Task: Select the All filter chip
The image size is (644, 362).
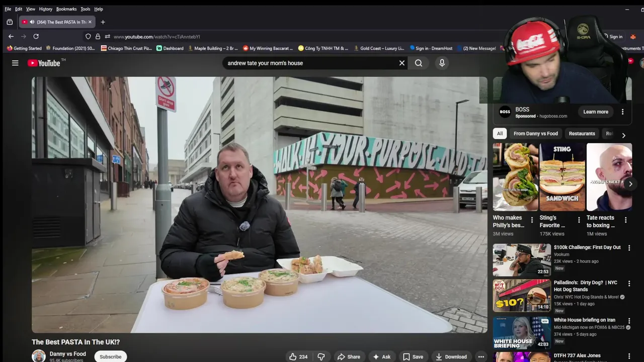Action: tap(500, 134)
